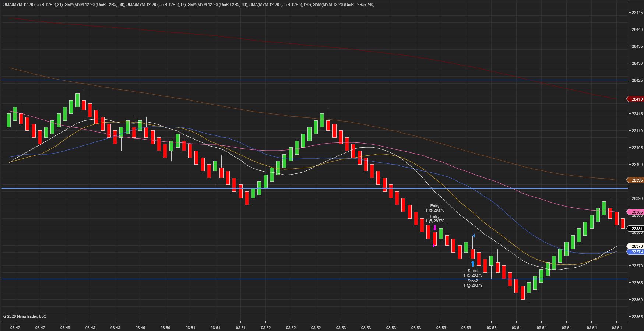
Task: Click the 28400 price axis label
Action: (x=637, y=165)
